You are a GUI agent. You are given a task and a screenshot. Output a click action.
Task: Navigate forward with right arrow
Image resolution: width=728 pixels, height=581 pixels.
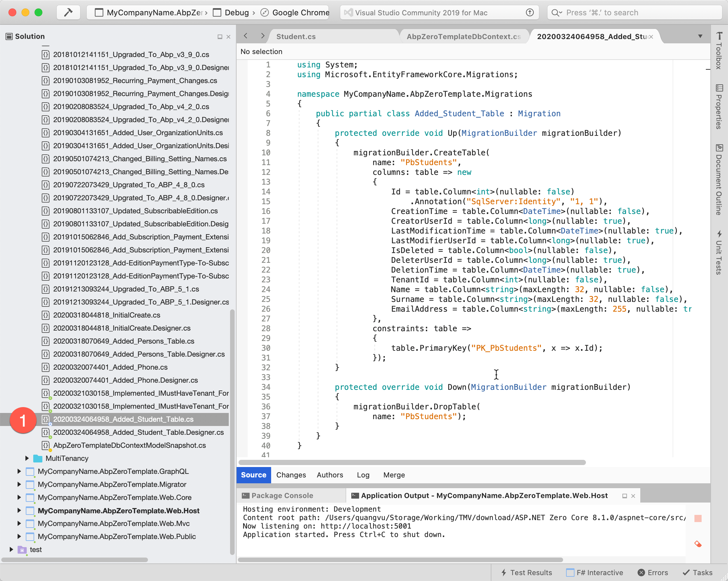click(x=263, y=36)
